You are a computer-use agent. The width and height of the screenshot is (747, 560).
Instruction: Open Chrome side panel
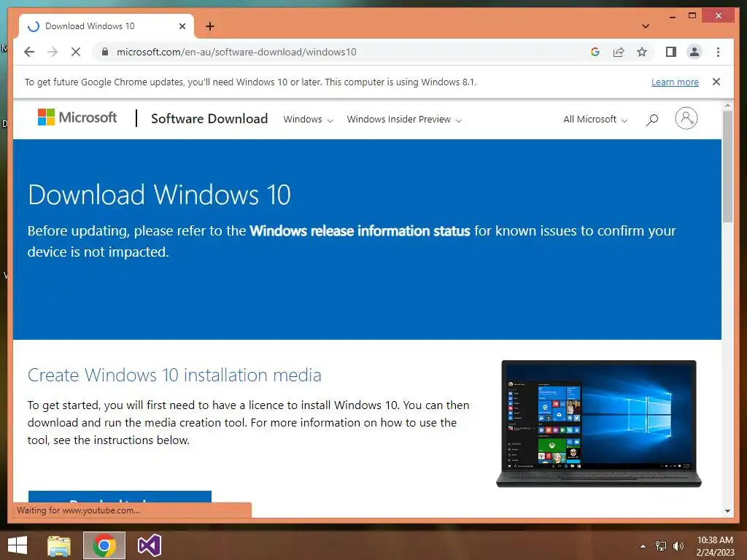[x=671, y=52]
